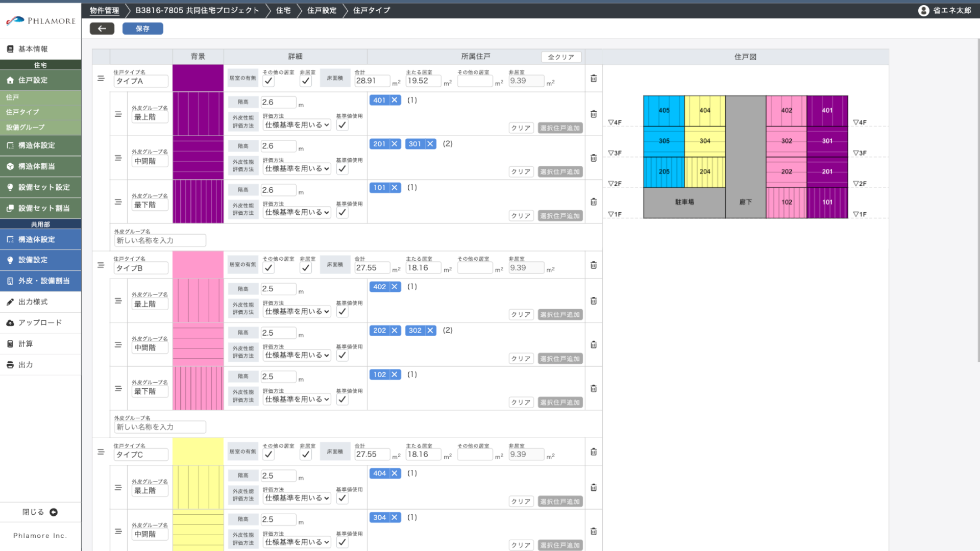
Task: Open 出力様式 sidebar menu item
Action: pyautogui.click(x=33, y=302)
